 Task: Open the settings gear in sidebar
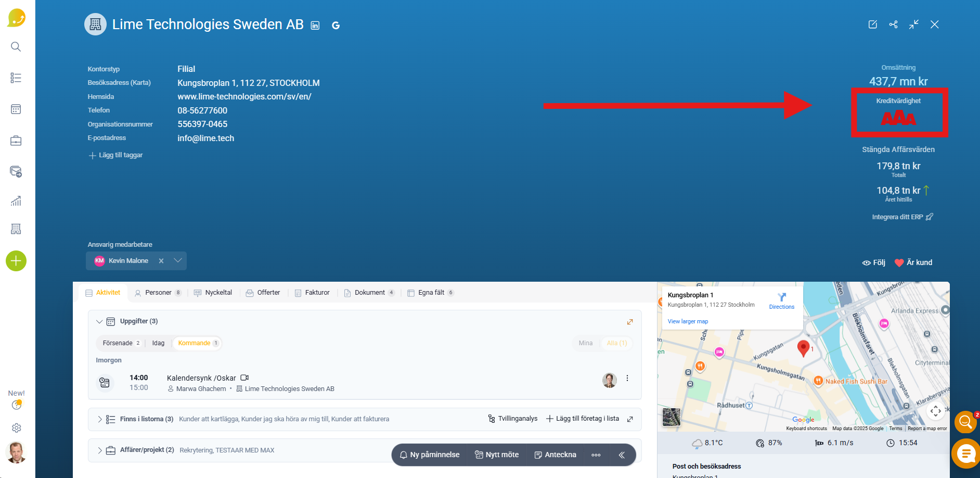pos(17,428)
